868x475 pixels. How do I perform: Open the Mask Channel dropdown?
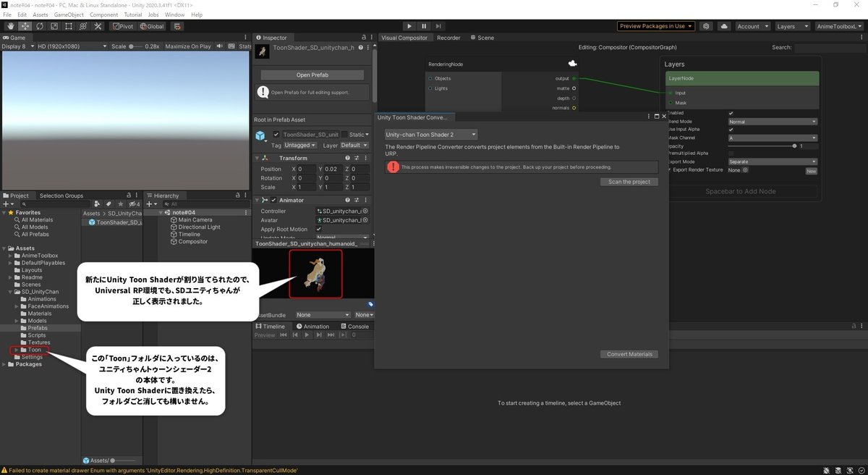pos(773,138)
